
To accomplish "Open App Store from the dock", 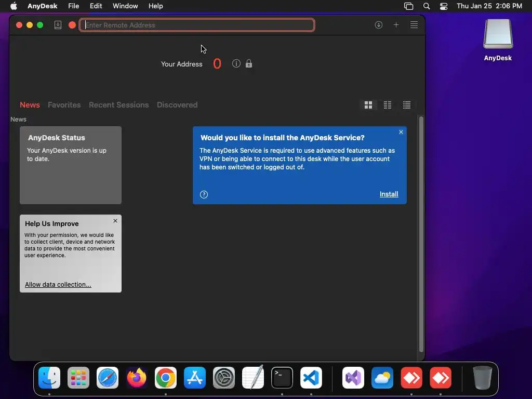I will pos(195,378).
